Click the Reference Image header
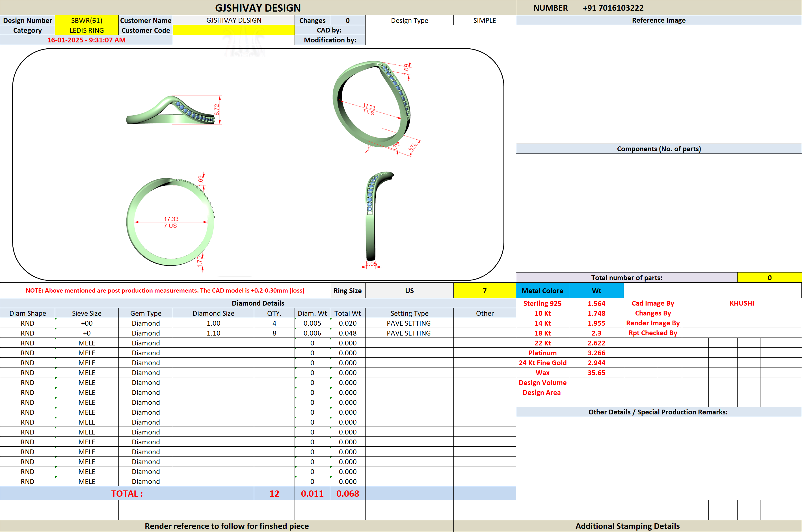Viewport: 802px width, 532px height. [x=658, y=20]
